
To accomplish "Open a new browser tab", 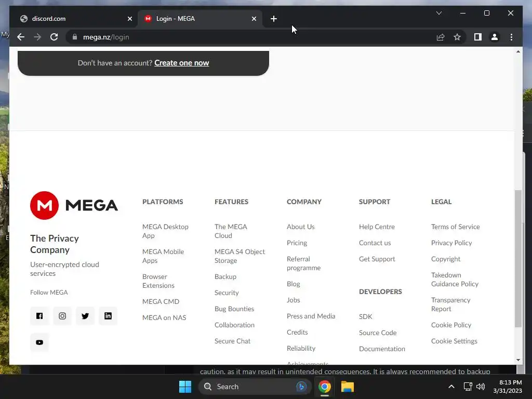I will click(274, 19).
